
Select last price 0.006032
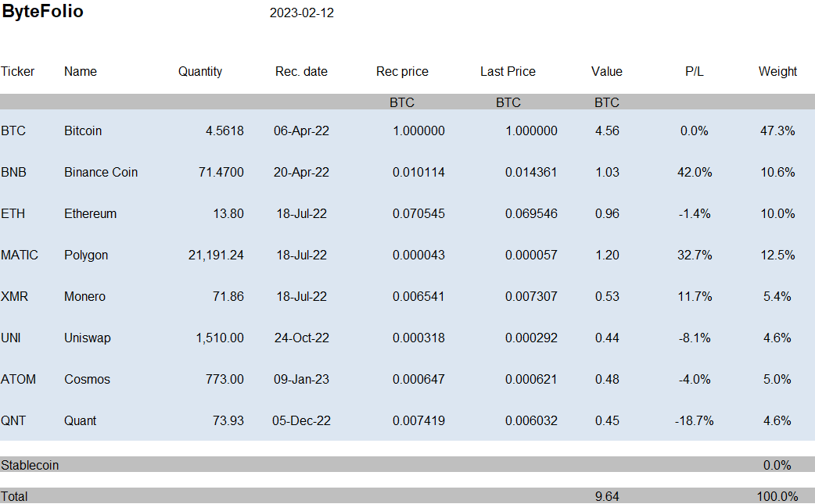pyautogui.click(x=531, y=421)
